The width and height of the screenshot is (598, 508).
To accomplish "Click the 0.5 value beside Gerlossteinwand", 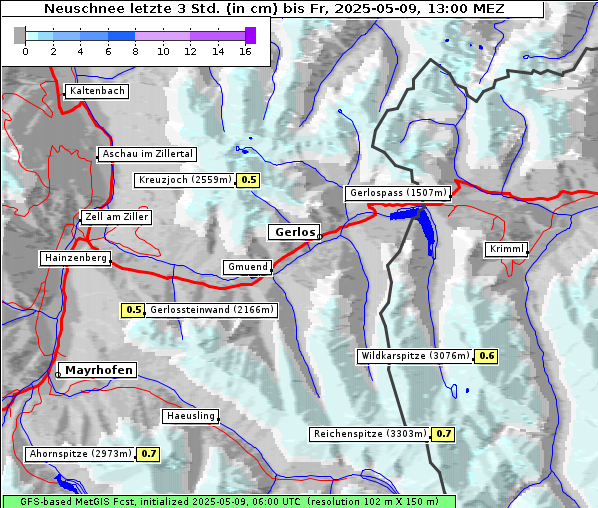I will (x=133, y=310).
